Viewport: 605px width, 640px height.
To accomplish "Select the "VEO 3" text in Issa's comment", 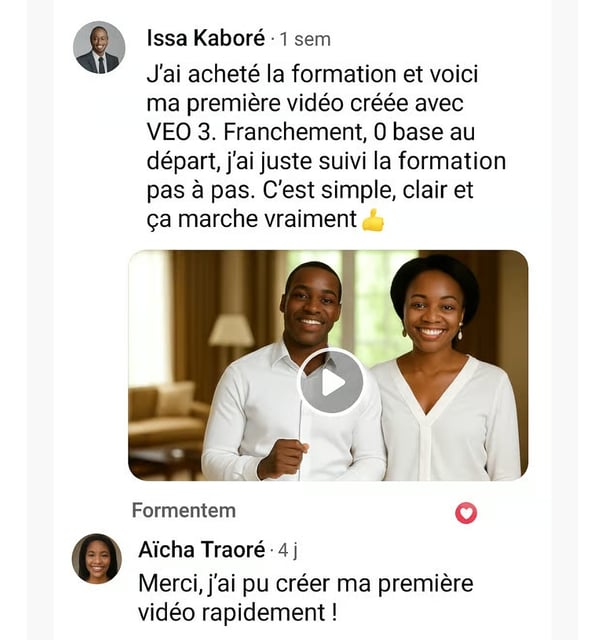I will point(180,132).
